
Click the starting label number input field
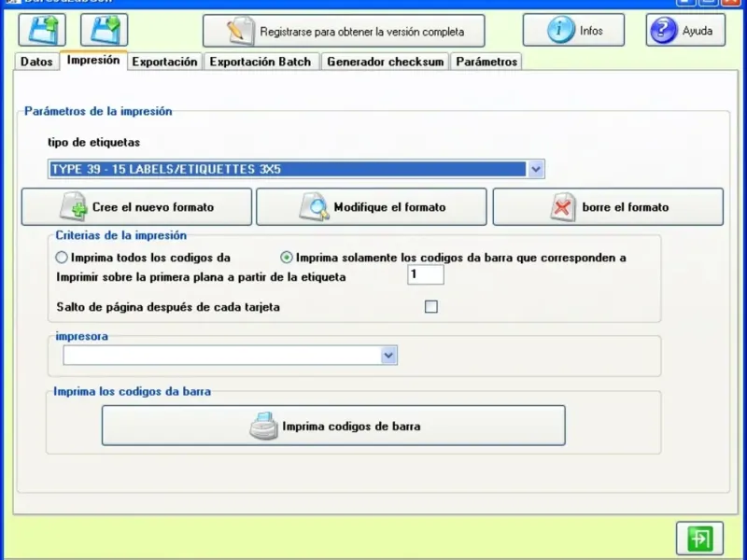coord(426,274)
